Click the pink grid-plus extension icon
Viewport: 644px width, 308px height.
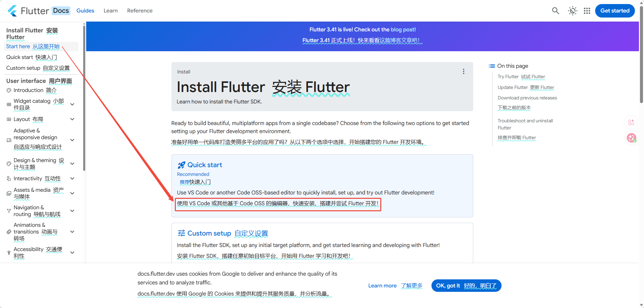pos(631,122)
